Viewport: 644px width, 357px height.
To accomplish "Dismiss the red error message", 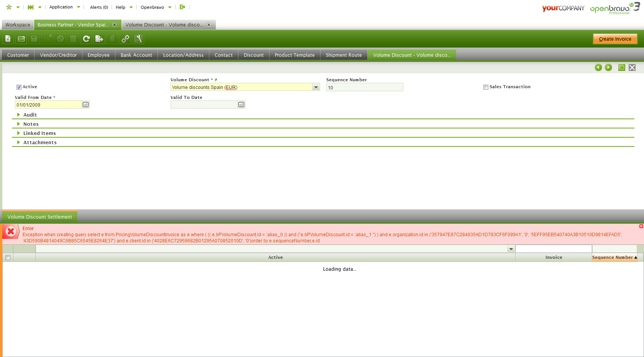I will tap(641, 226).
